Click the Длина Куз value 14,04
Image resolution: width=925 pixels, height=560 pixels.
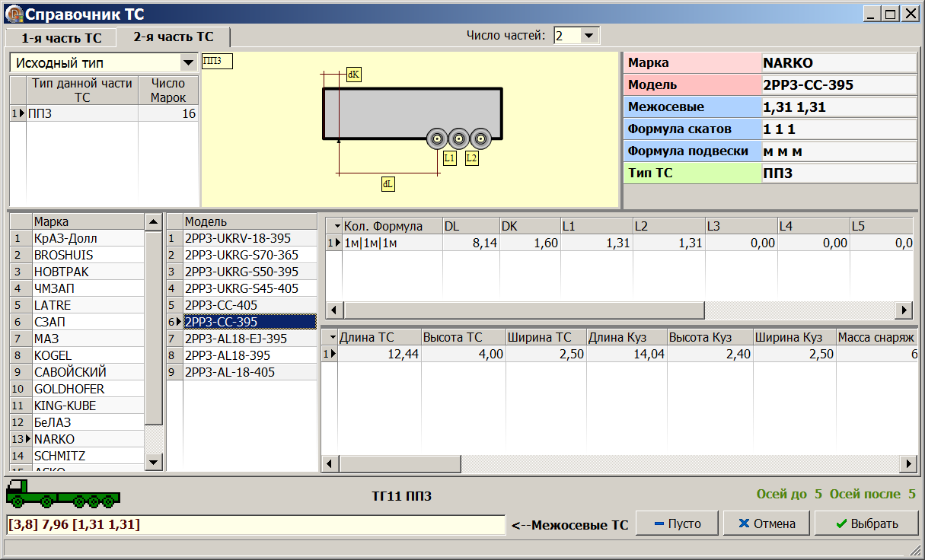click(x=627, y=354)
